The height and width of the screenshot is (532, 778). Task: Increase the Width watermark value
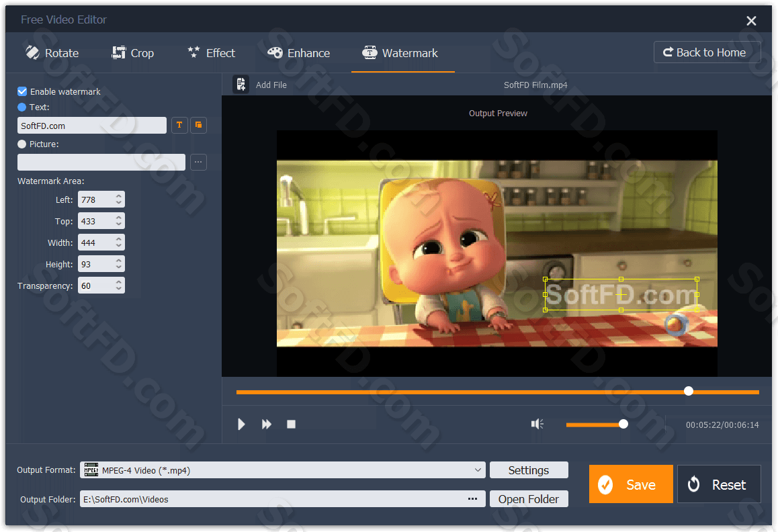pyautogui.click(x=119, y=238)
